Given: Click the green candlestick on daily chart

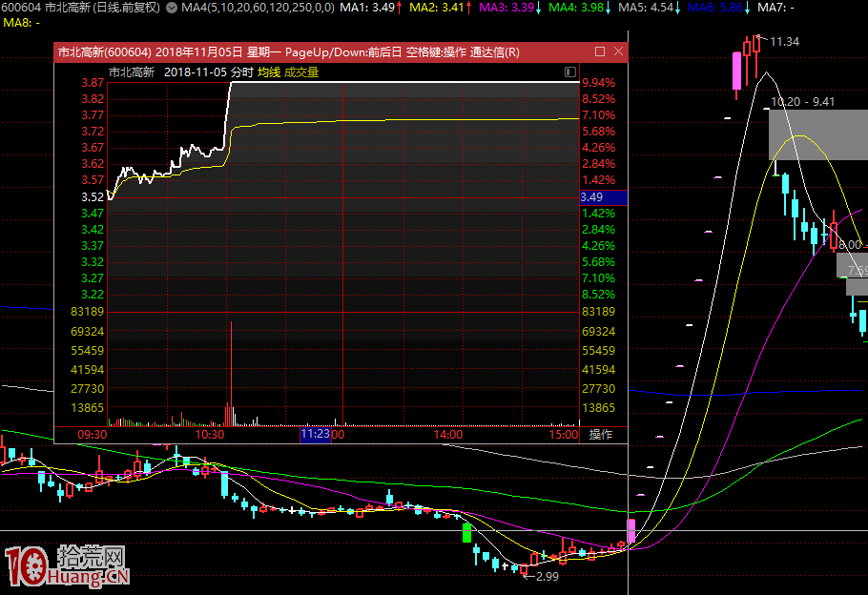Looking at the screenshot, I should [x=466, y=532].
